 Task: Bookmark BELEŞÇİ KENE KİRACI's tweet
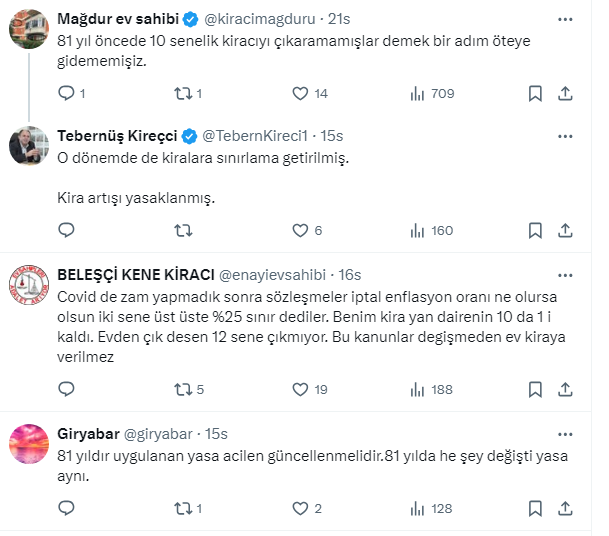click(x=535, y=389)
